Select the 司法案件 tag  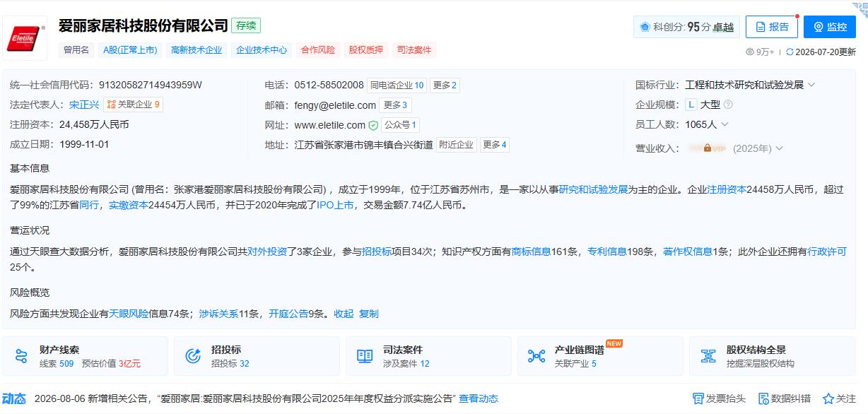coord(414,50)
